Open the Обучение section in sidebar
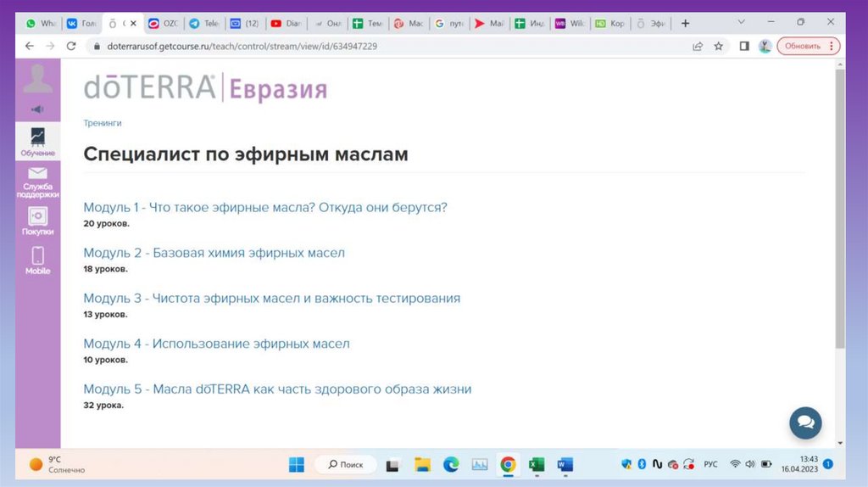The image size is (868, 487). [x=37, y=142]
